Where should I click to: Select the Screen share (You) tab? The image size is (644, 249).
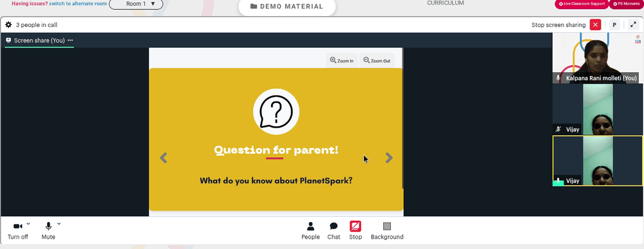tap(39, 40)
